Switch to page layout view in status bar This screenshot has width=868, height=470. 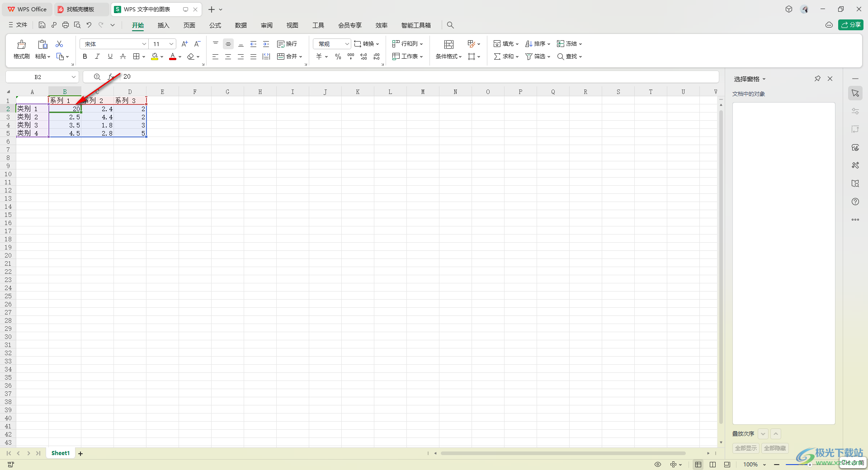coord(712,465)
